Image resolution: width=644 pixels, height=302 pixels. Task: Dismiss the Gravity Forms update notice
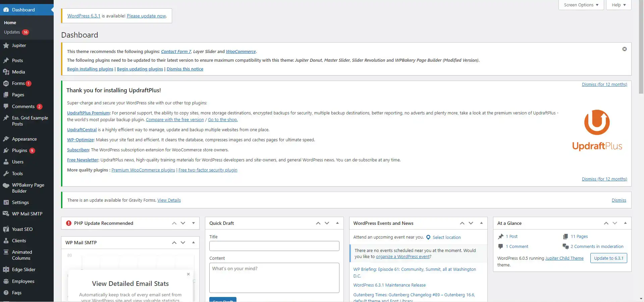pos(619,200)
